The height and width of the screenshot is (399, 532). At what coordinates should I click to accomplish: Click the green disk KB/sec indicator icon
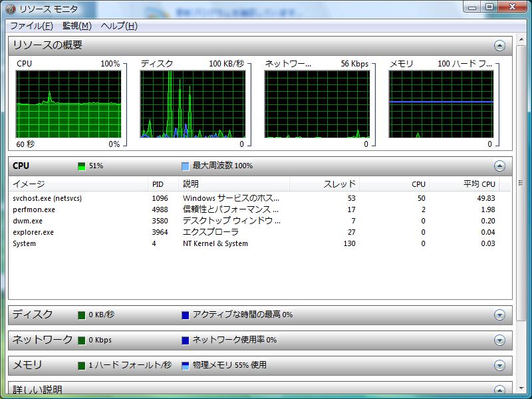click(82, 315)
